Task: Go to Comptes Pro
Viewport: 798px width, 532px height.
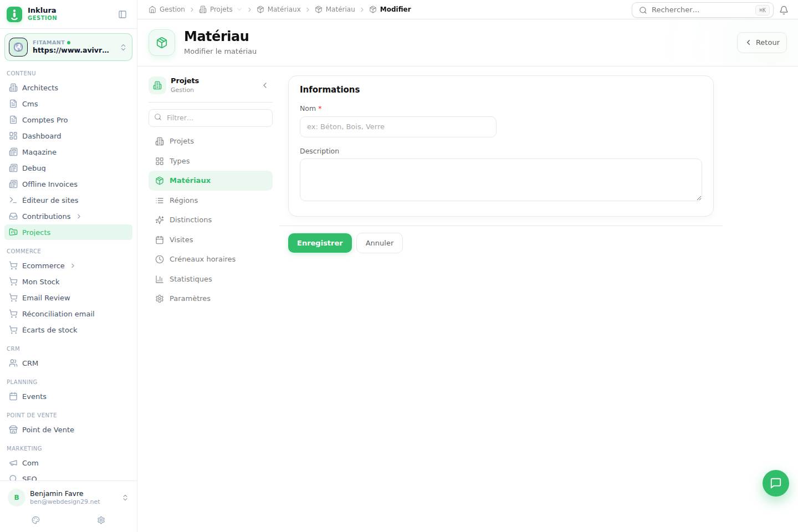Action: (68, 120)
